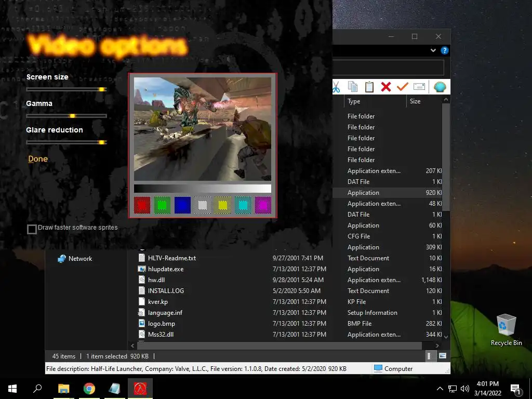Select the language.inf file
This screenshot has height=399, width=532.
pos(165,312)
